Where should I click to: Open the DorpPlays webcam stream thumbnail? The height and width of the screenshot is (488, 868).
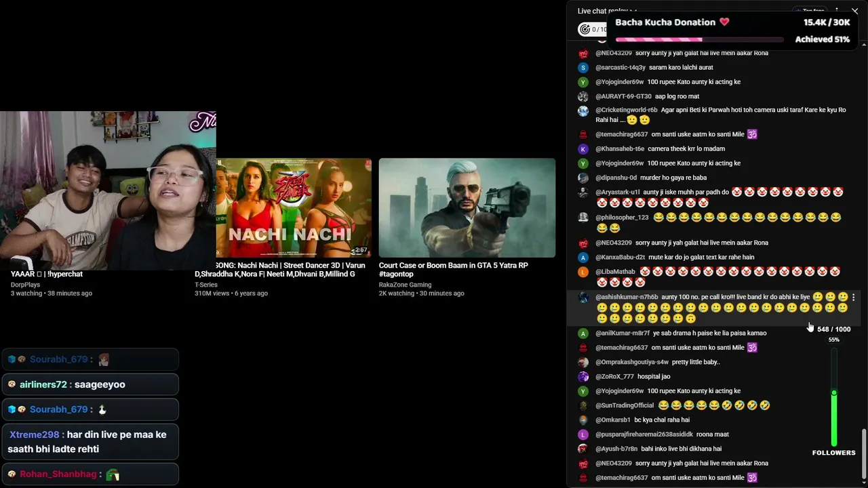click(108, 190)
